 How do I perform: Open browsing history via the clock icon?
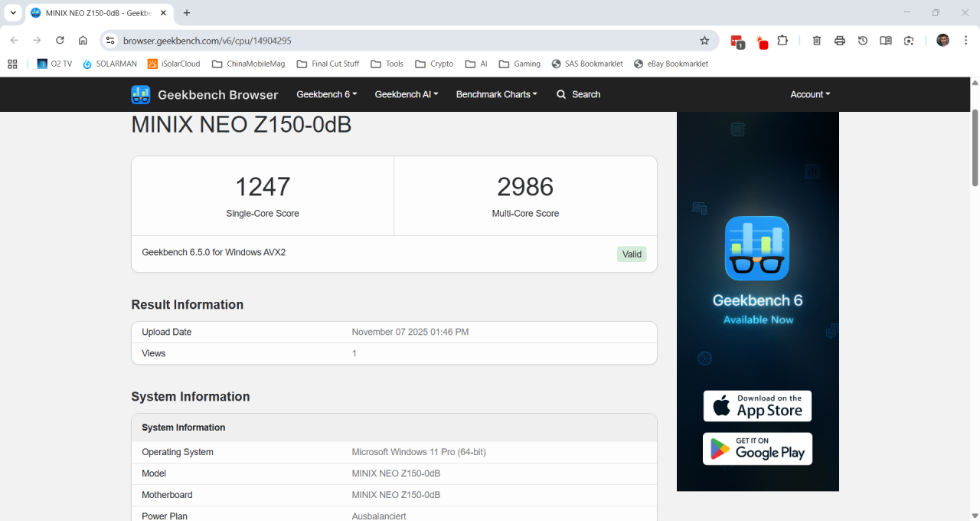pos(863,40)
